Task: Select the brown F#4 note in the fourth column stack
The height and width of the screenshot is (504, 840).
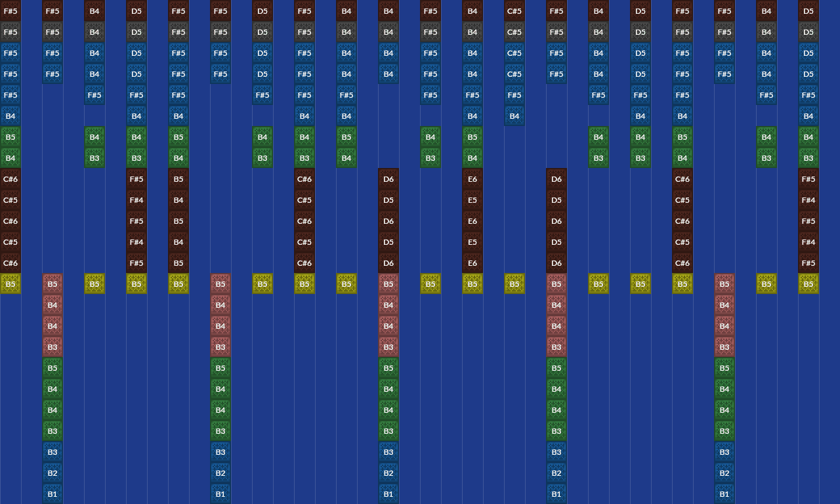Action: 136,200
